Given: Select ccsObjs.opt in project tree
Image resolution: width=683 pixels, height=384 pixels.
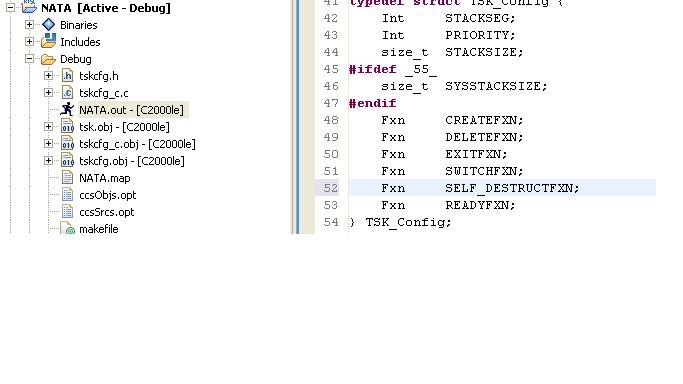Looking at the screenshot, I should (x=108, y=195).
